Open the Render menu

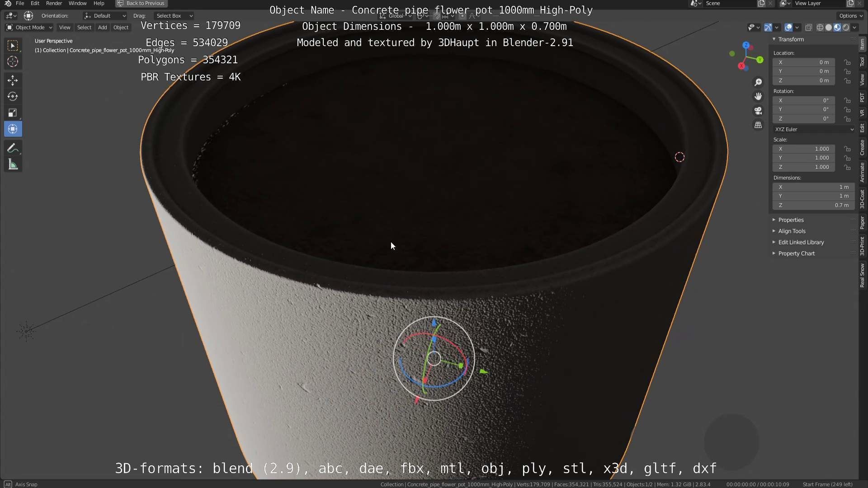54,3
